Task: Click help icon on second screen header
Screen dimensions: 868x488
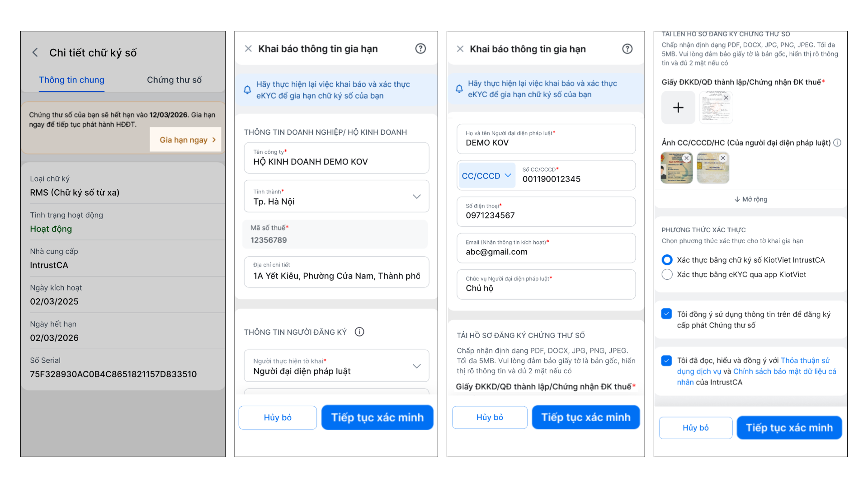Action: click(x=420, y=49)
